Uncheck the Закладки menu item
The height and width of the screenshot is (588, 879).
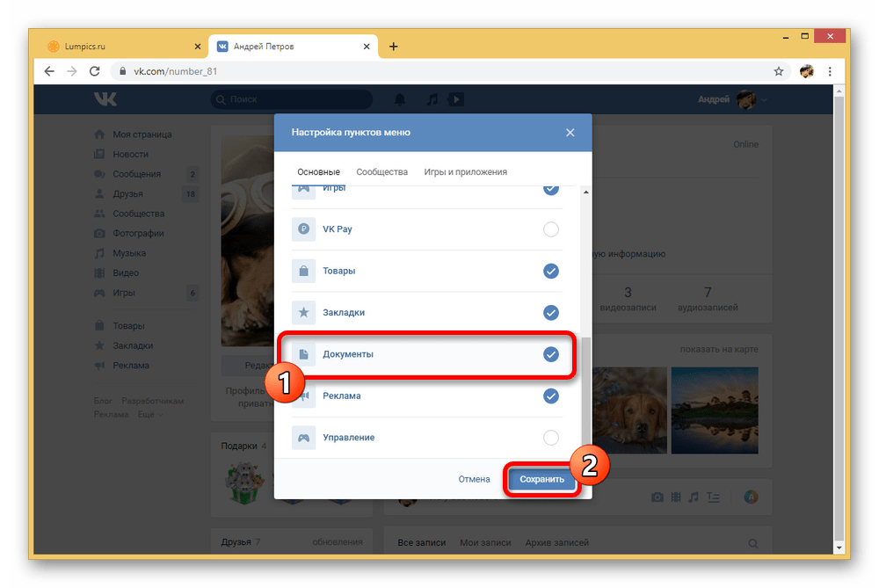point(551,312)
